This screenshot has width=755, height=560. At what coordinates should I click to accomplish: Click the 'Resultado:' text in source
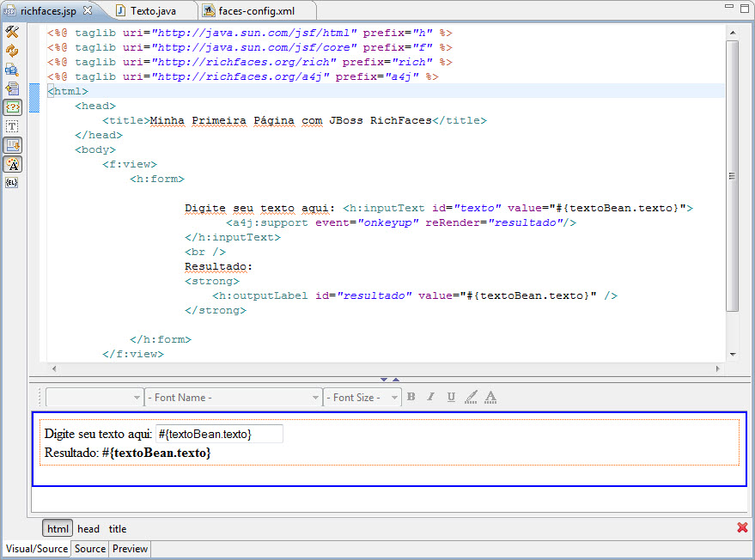click(x=218, y=266)
